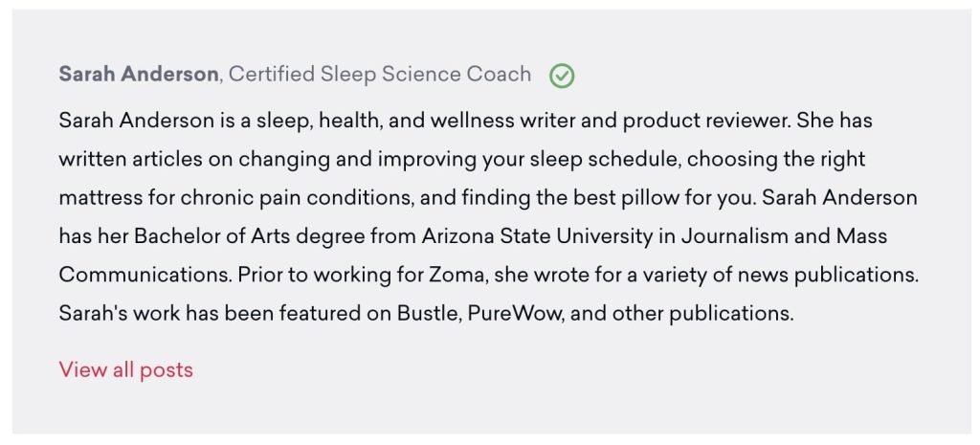Open the View all posts link

click(125, 369)
